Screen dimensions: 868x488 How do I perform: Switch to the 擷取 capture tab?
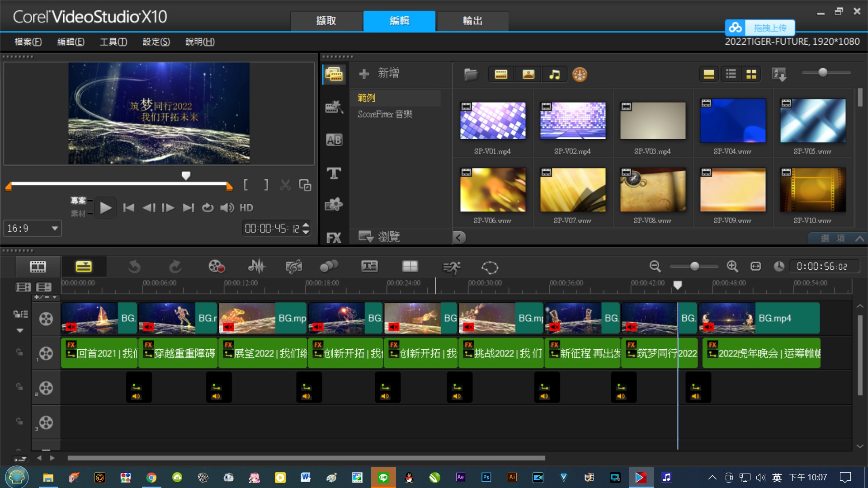click(326, 21)
